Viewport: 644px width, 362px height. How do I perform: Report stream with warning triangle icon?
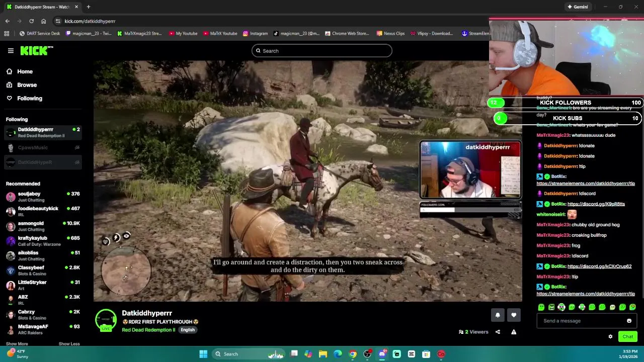(514, 332)
